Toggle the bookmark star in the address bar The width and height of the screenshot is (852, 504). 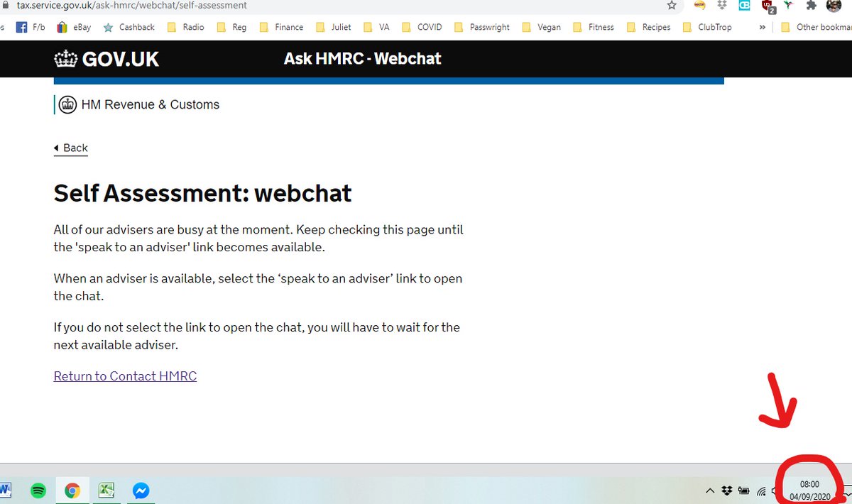671,5
